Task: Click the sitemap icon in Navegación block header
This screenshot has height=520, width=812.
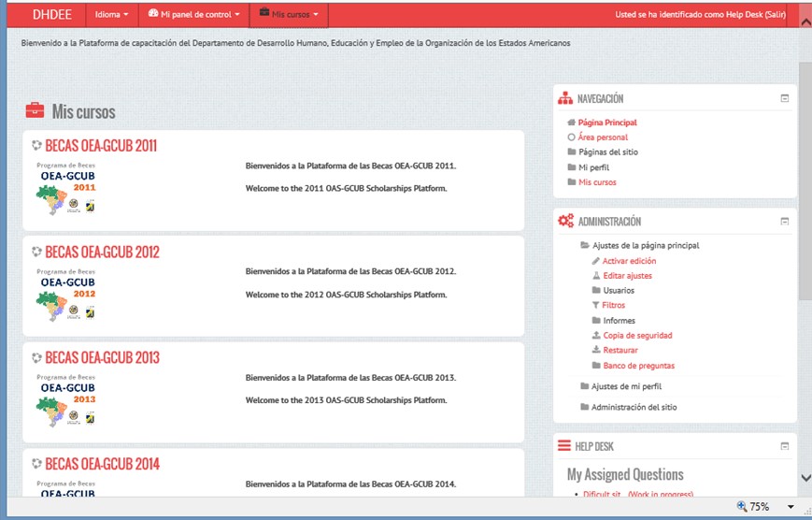Action: 565,98
